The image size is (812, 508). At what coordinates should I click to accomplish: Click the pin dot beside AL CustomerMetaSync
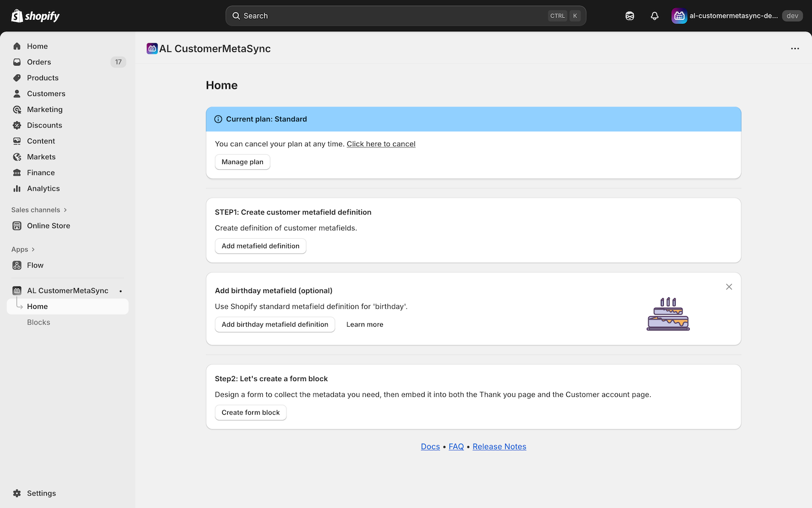(x=121, y=291)
